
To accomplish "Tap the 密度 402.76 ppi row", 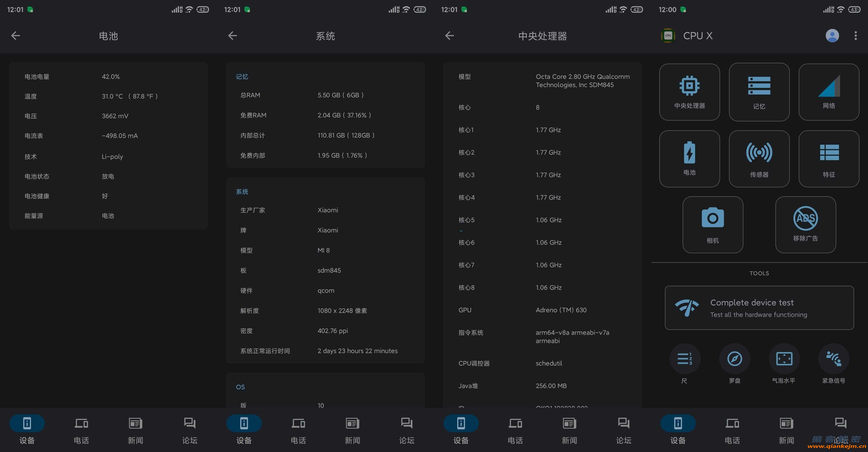I will (325, 331).
